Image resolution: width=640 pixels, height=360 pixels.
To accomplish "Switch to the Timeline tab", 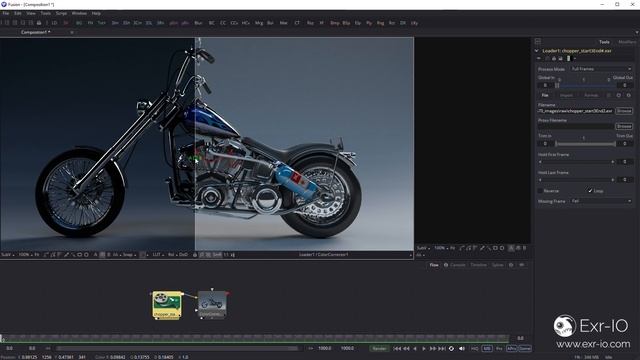I will [478, 265].
